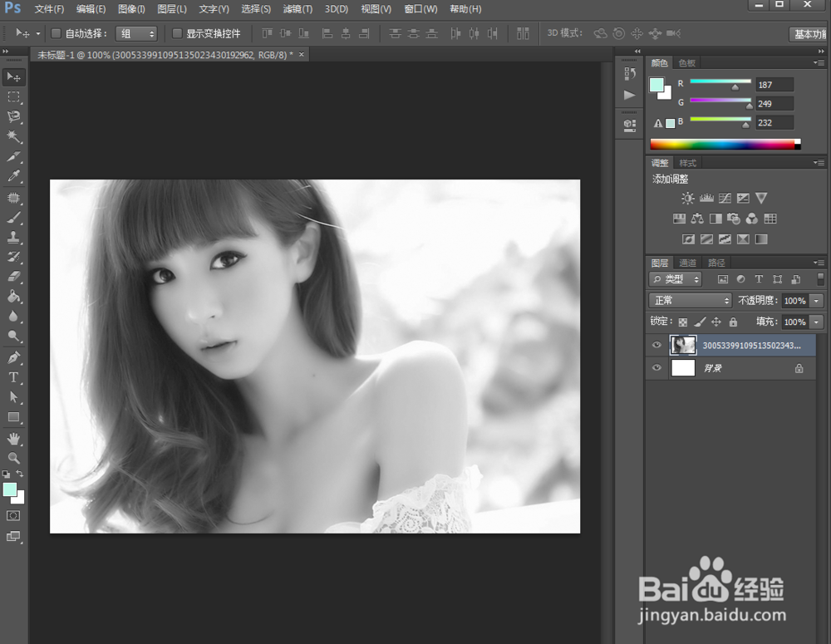Open the 不透明度 opacity dropdown arrow
The height and width of the screenshot is (644, 831).
[816, 301]
